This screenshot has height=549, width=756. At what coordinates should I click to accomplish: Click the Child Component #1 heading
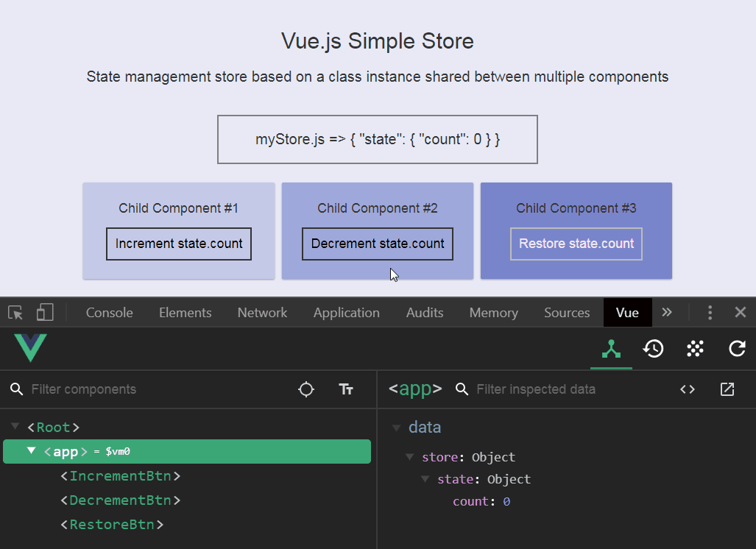(x=178, y=208)
